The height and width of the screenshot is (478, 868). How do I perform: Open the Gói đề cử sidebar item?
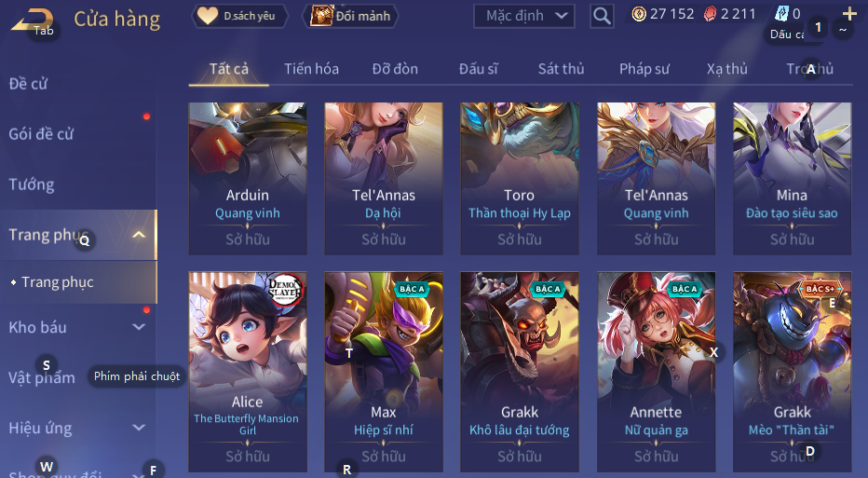click(x=41, y=134)
